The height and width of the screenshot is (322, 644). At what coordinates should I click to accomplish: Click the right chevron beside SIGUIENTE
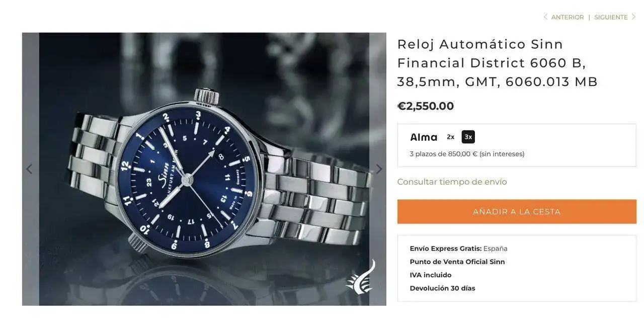tap(633, 17)
